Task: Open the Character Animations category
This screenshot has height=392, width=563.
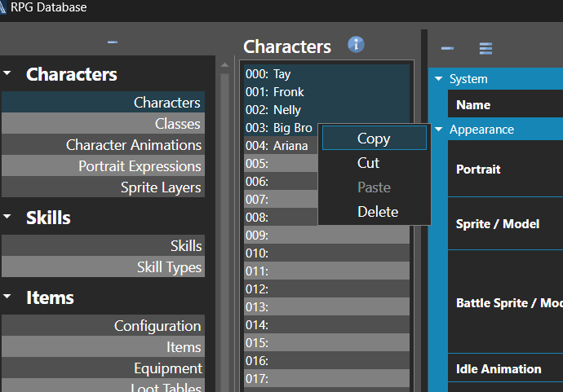Action: click(x=134, y=145)
